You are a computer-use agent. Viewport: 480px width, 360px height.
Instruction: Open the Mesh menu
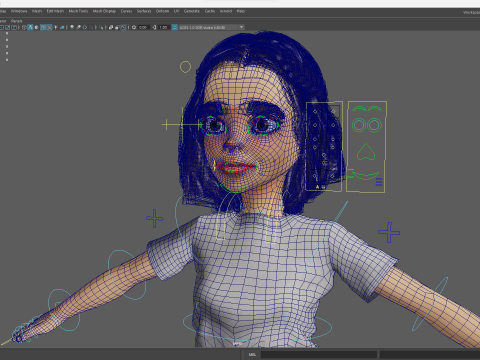coord(37,11)
